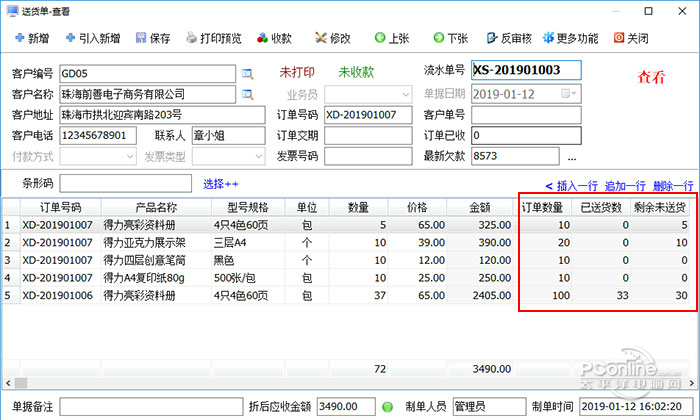The image size is (700, 420).
Task: Click the 单据备注 remarks field
Action: pos(151,407)
